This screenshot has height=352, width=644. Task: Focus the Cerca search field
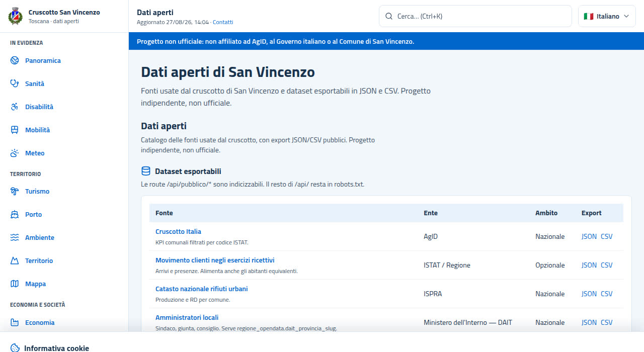[475, 16]
